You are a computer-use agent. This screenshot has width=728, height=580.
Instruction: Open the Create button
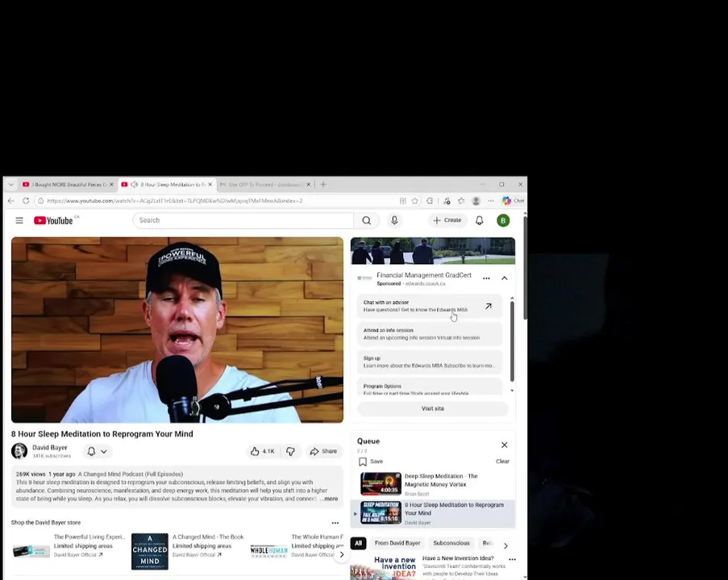click(447, 221)
